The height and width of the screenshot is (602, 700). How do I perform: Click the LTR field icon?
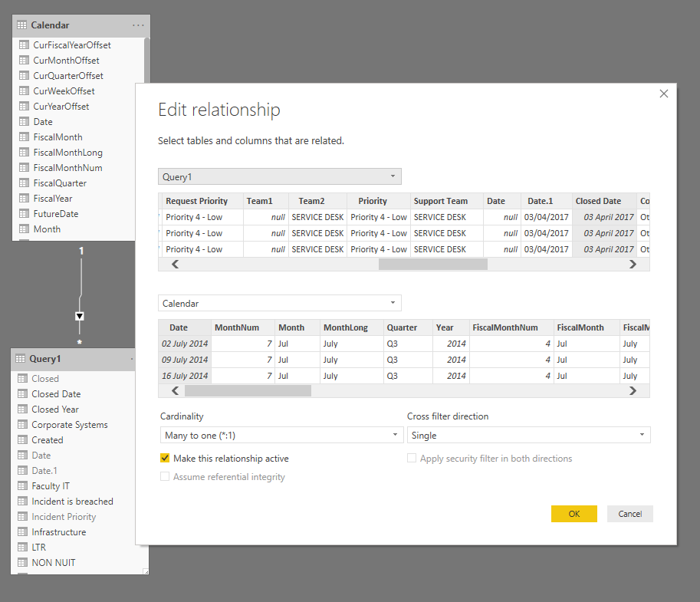22,547
